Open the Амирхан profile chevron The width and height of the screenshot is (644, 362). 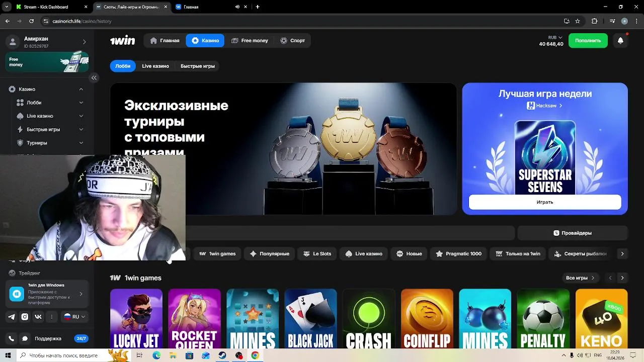(84, 42)
